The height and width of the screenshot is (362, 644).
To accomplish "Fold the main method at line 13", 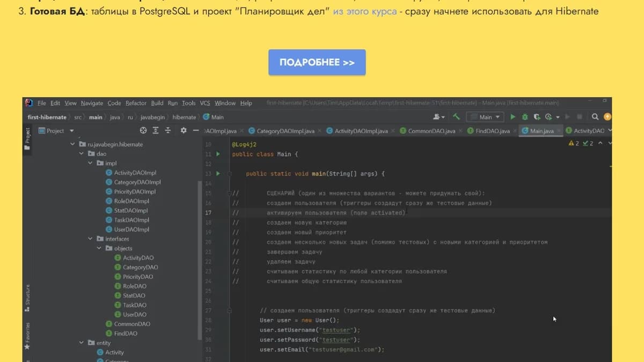I will pos(229,174).
